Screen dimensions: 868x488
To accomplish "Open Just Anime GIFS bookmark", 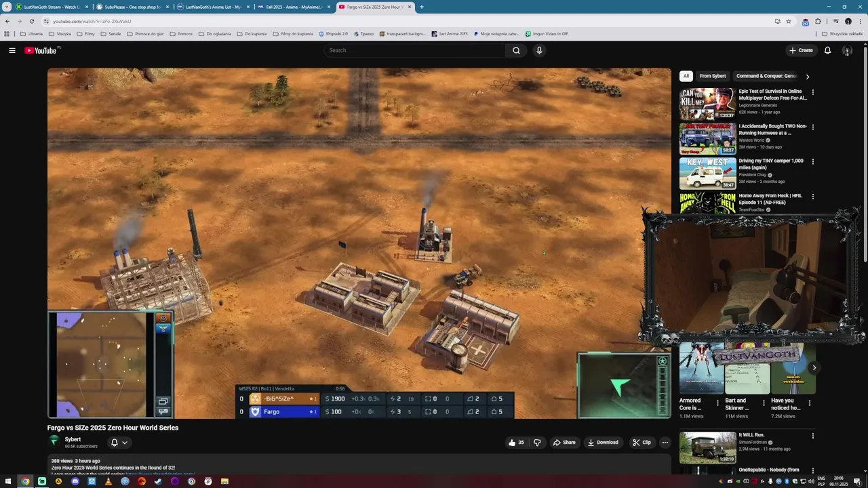I will (x=449, y=34).
